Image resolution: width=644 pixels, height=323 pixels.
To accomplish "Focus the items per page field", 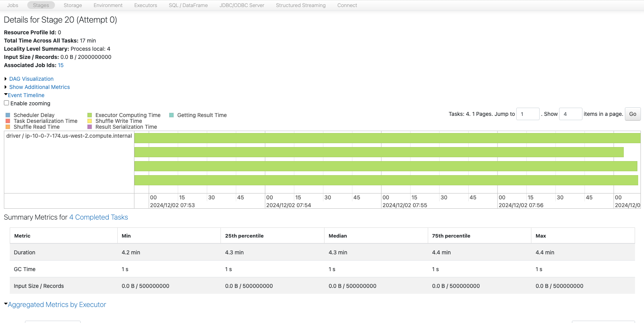I will [x=571, y=114].
